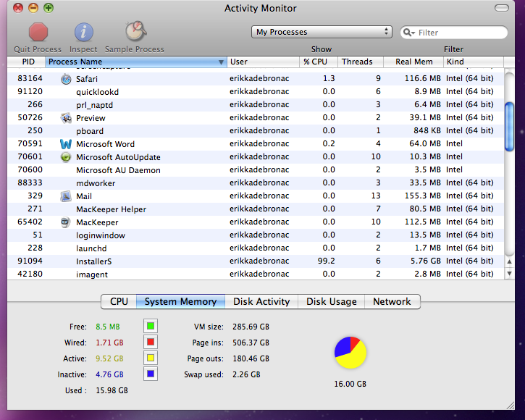Click into the Filter search field

[454, 33]
